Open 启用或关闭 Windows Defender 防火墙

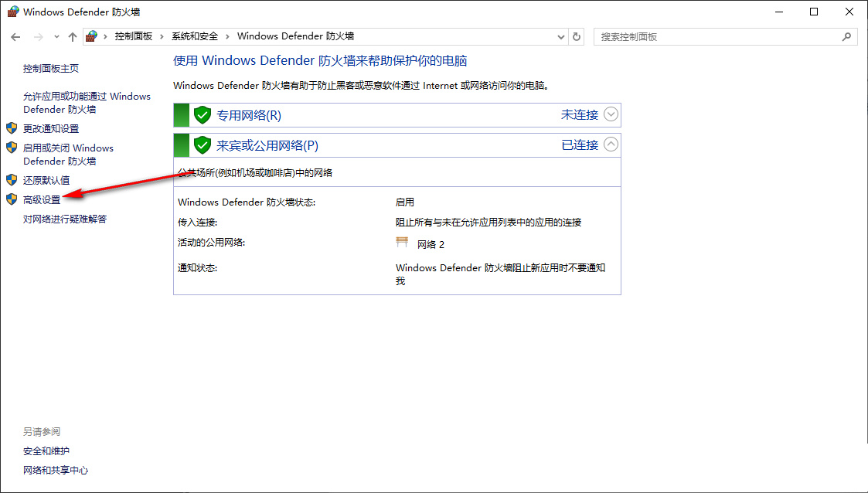(68, 155)
